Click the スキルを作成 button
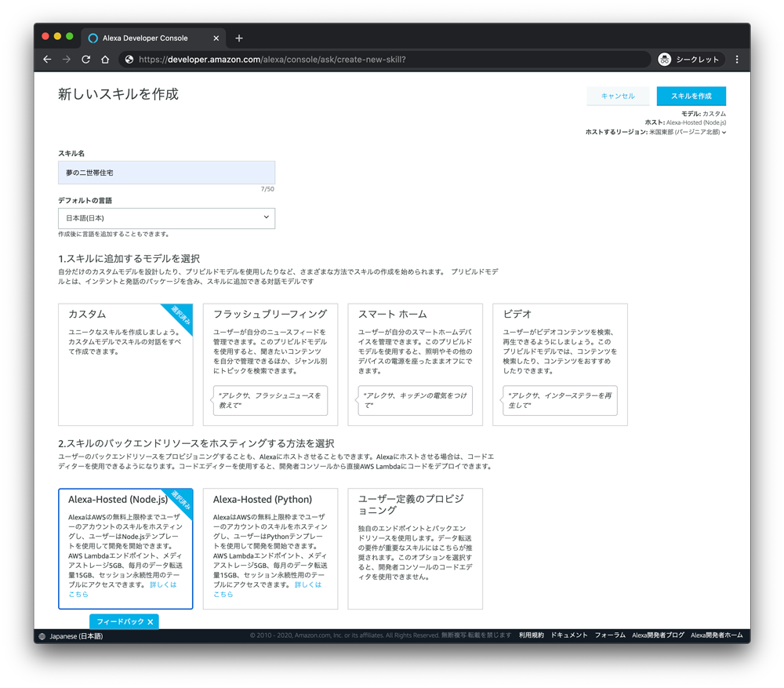Screen dimensions: 784x688 691,96
